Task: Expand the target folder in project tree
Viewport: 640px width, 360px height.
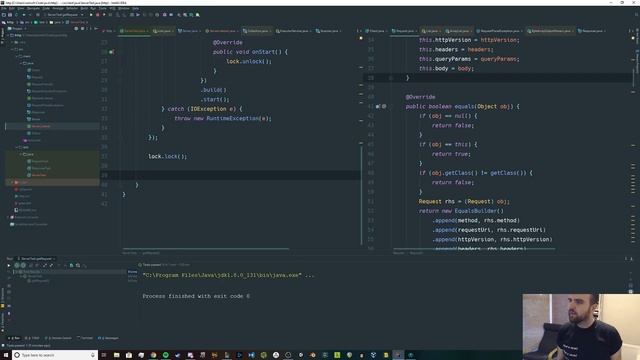Action: tap(12, 182)
